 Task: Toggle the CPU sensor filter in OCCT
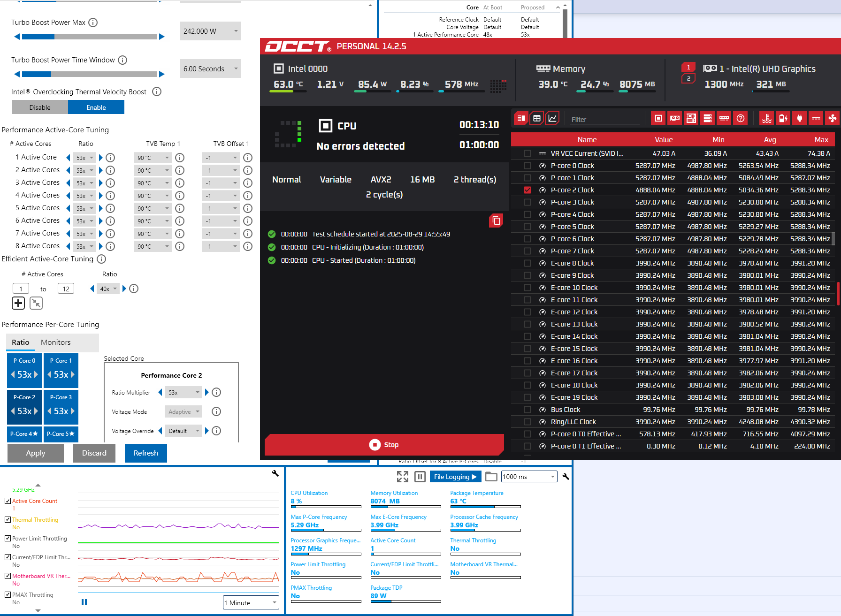(x=658, y=119)
